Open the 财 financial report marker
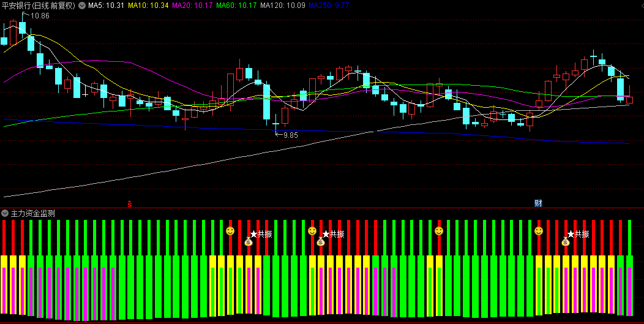 538,203
